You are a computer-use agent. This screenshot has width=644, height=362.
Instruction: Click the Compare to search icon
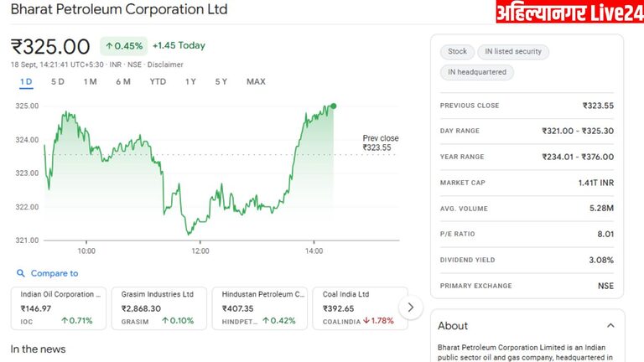coord(20,273)
